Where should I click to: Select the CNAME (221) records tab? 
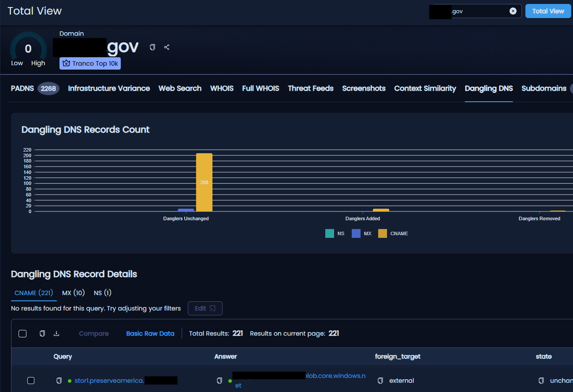[34, 293]
